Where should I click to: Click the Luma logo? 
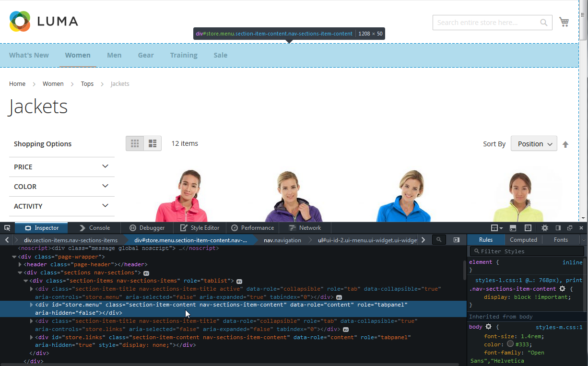click(44, 21)
